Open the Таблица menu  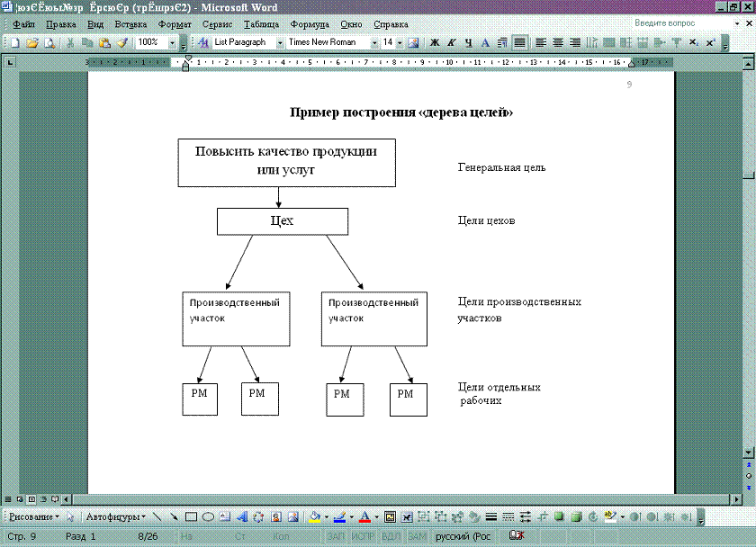[x=261, y=24]
